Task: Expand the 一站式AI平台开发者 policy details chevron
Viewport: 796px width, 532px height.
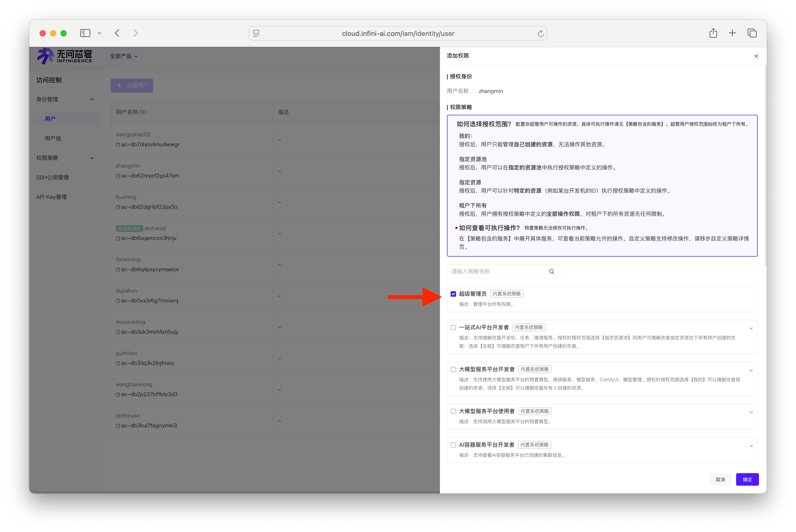Action: coord(751,328)
